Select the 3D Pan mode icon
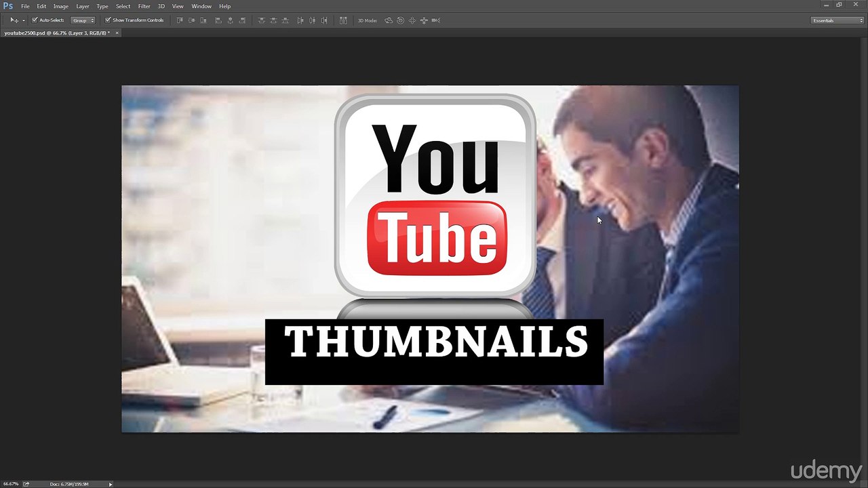Screen dimensions: 868x488 (412, 20)
